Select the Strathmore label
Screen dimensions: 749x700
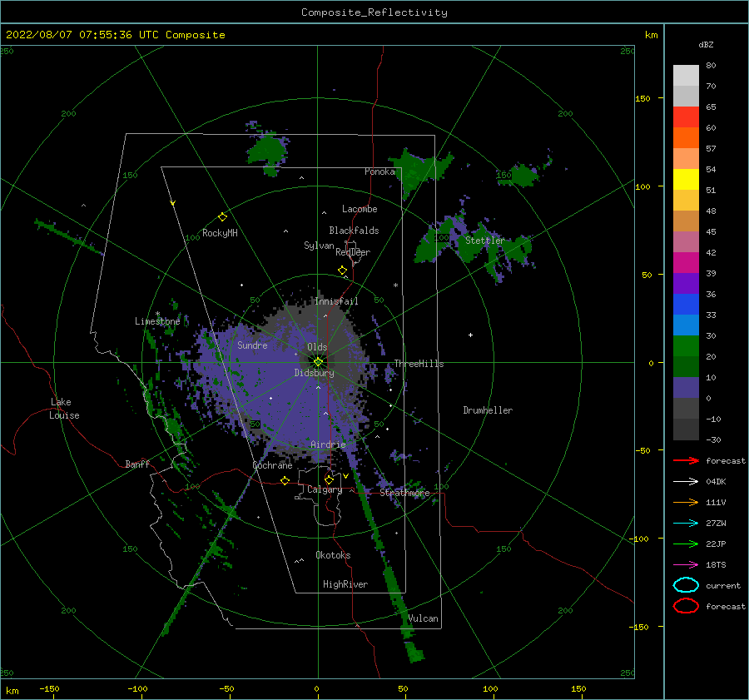(x=404, y=493)
